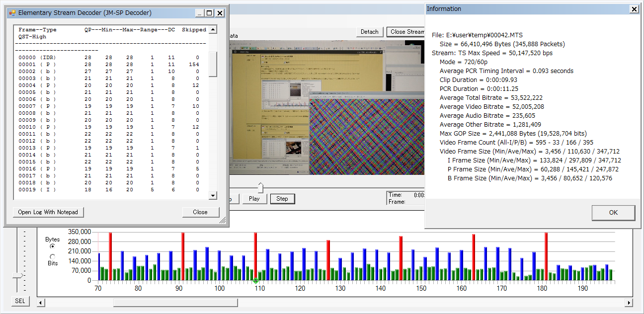
Task: Click the Close Stream button
Action: coord(406,32)
